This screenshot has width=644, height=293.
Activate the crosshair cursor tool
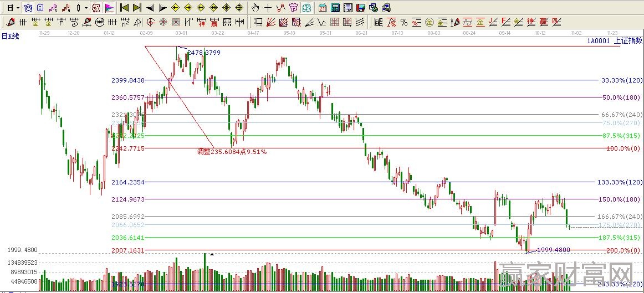point(268,8)
